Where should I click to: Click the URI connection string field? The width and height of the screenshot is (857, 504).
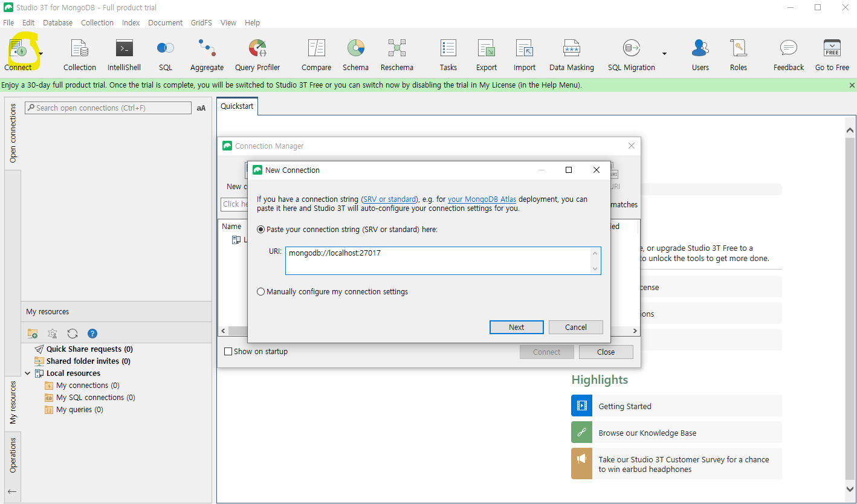(443, 260)
